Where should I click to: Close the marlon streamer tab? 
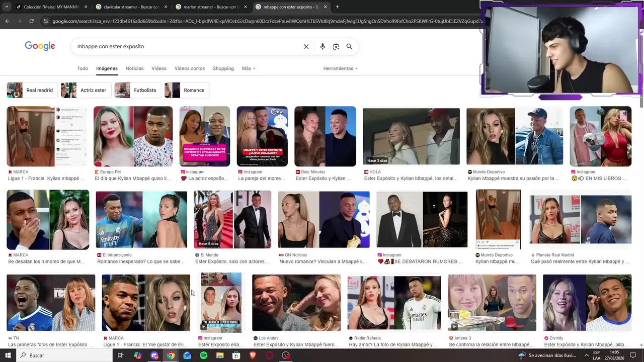(x=246, y=7)
